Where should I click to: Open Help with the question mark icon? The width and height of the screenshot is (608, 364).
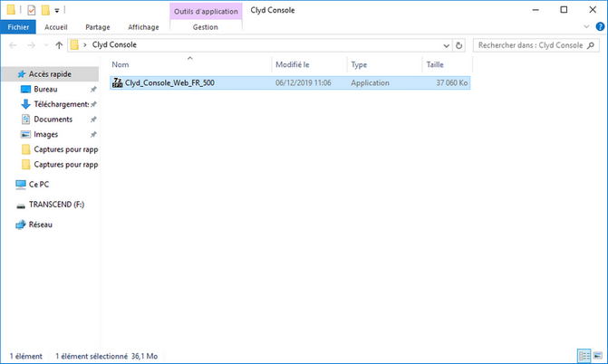600,27
